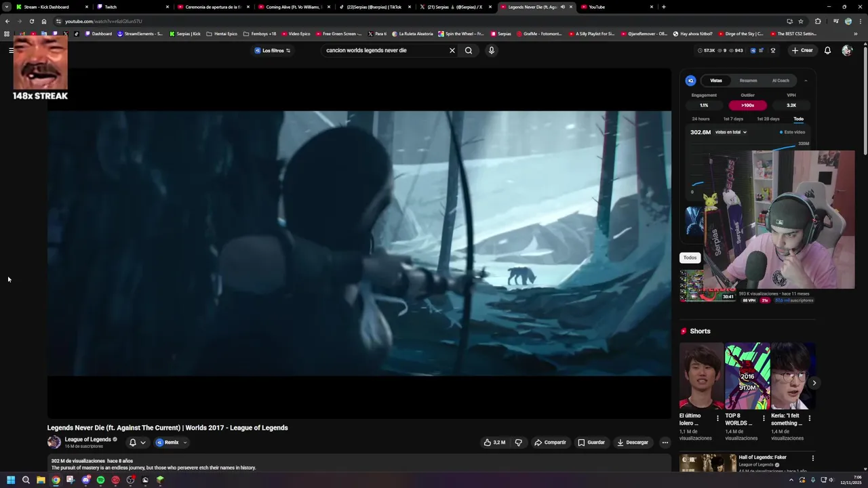The width and height of the screenshot is (868, 488).
Task: Switch to the 'Coming Alive' browser tab
Action: click(x=294, y=7)
